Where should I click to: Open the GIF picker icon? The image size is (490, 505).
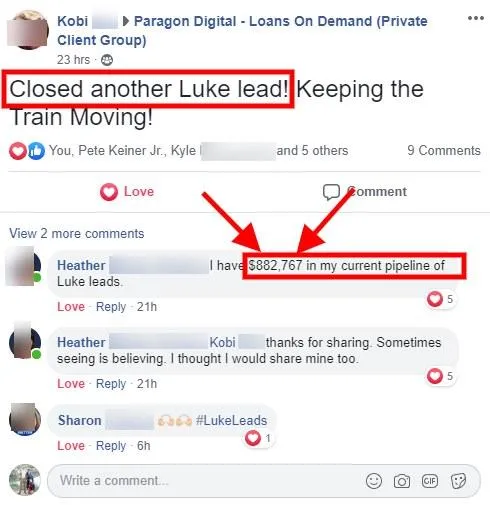[430, 481]
